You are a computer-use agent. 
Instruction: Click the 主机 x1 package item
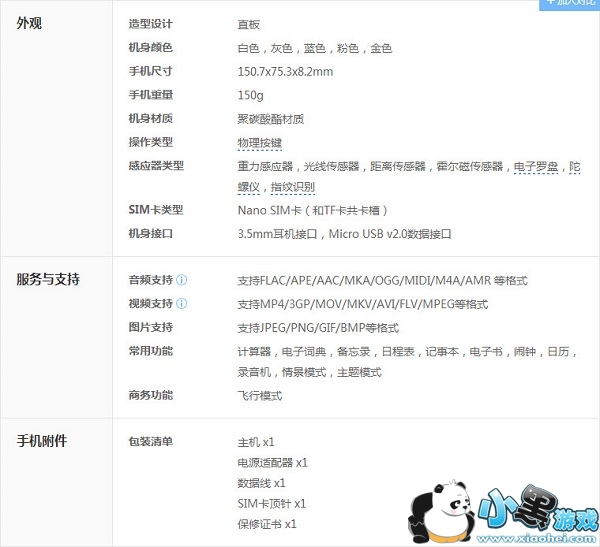tap(256, 442)
